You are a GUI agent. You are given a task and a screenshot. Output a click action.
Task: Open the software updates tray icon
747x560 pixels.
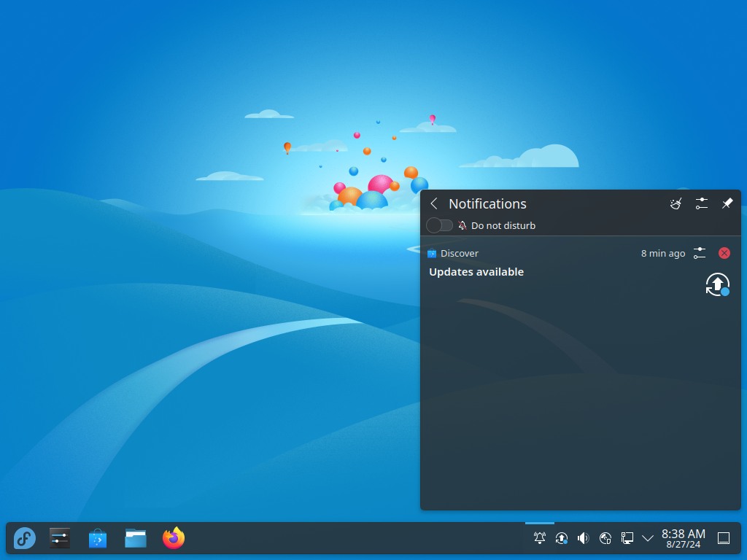coord(562,538)
